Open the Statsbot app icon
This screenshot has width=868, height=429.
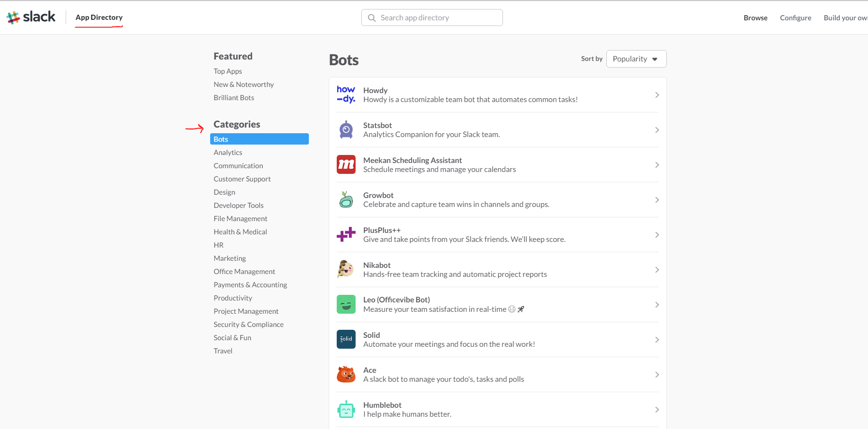pos(346,129)
